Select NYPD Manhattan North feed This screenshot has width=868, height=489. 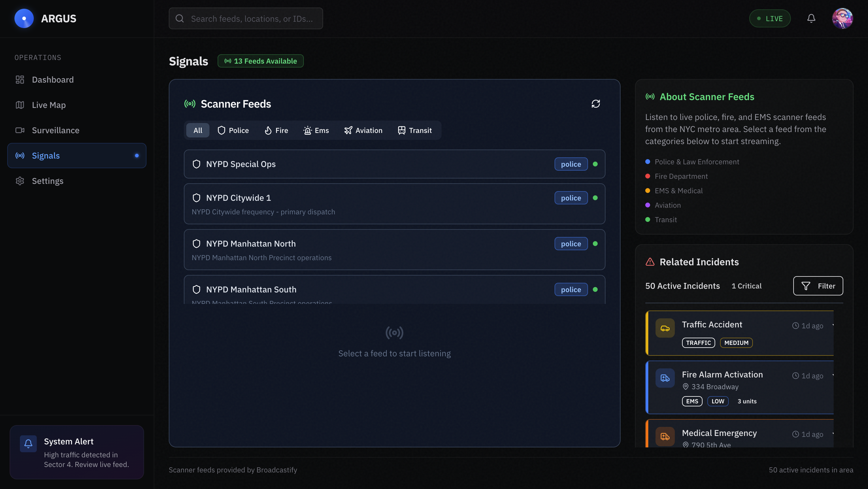394,250
